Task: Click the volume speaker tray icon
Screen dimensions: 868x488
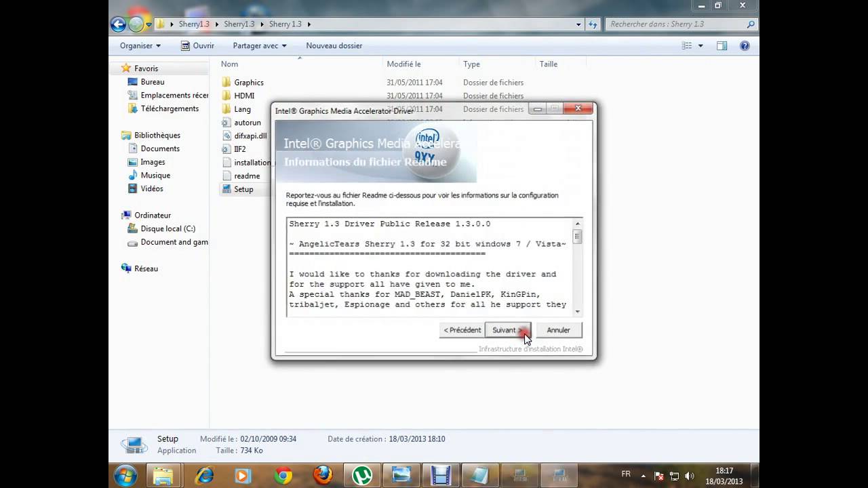Action: [690, 476]
